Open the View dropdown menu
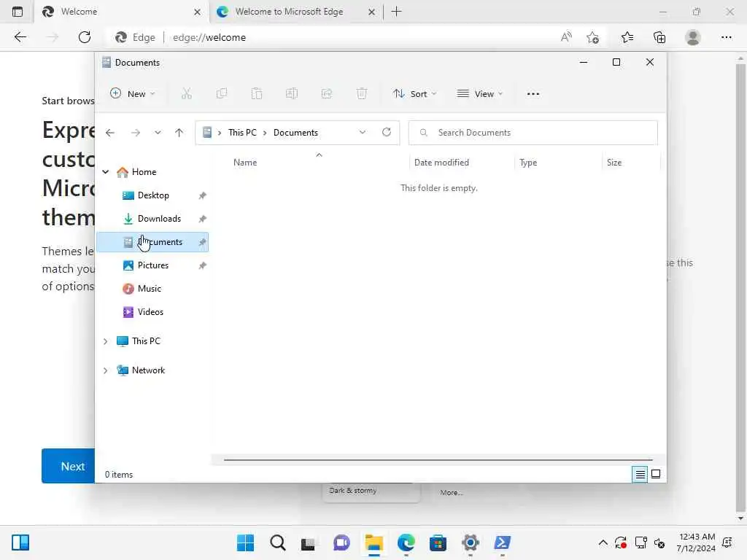Image resolution: width=747 pixels, height=560 pixels. [480, 94]
